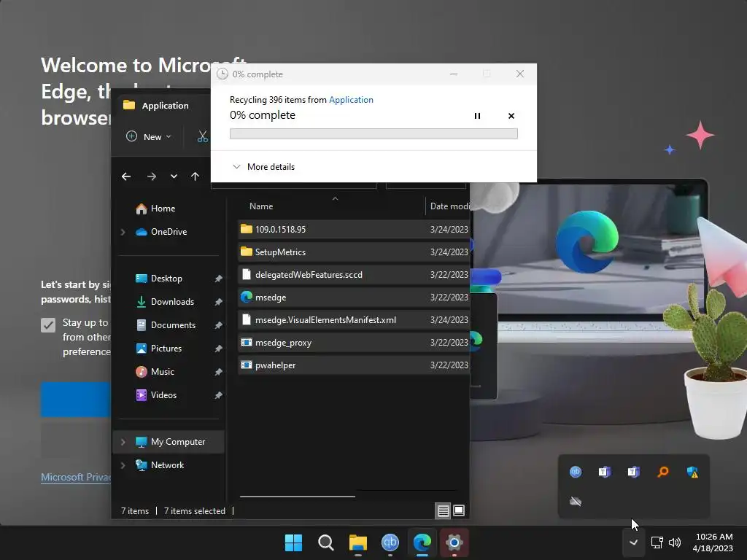The height and width of the screenshot is (560, 747).
Task: Open File Explorer from the taskbar
Action: [x=357, y=542]
